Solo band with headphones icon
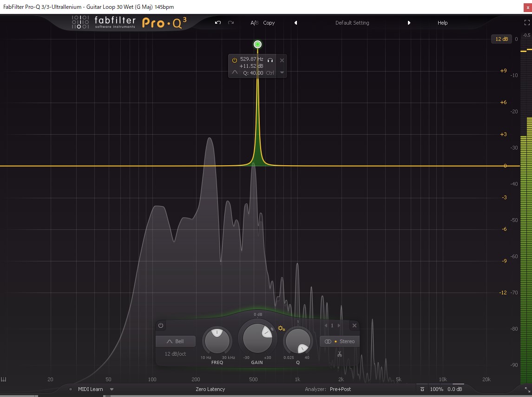The image size is (532, 397). (x=270, y=60)
